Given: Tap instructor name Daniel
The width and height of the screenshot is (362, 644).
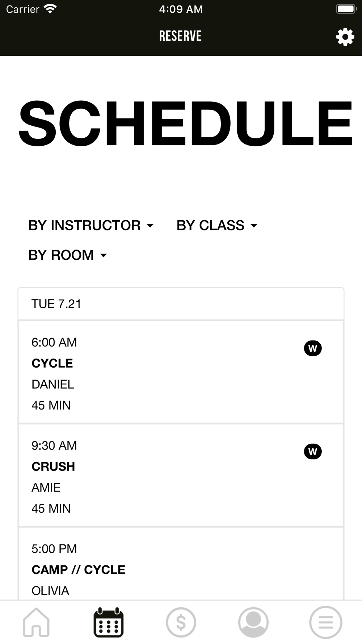Looking at the screenshot, I should point(53,384).
